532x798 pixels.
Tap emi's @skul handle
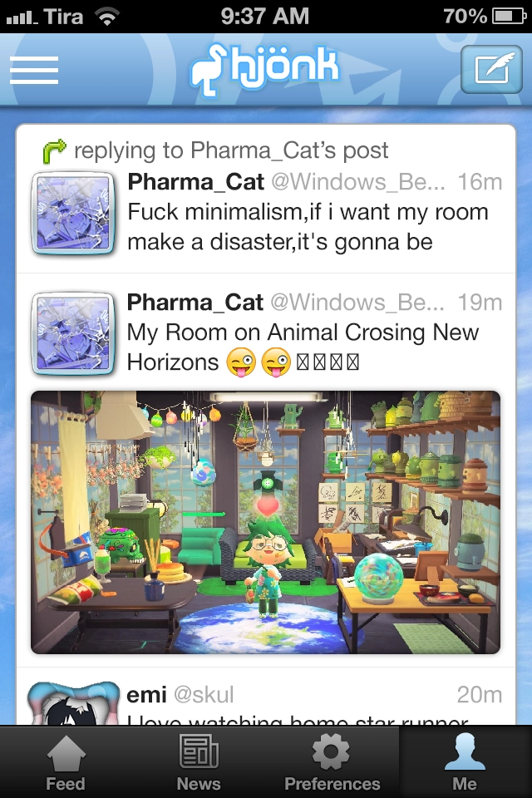204,695
